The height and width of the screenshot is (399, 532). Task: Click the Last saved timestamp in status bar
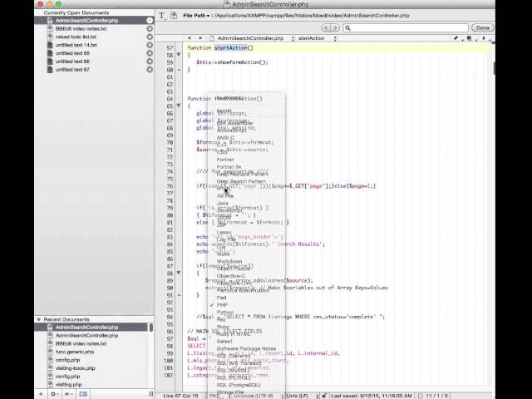[x=372, y=396]
